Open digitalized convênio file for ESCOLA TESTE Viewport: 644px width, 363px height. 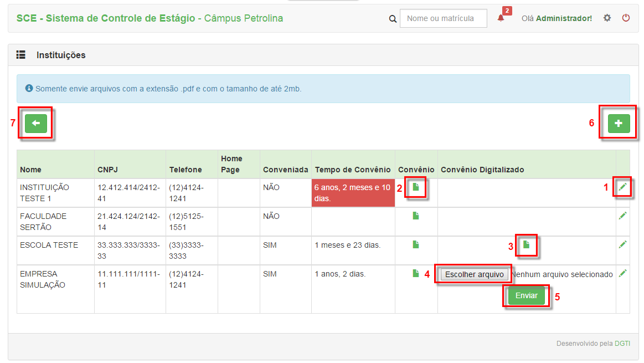[526, 245]
